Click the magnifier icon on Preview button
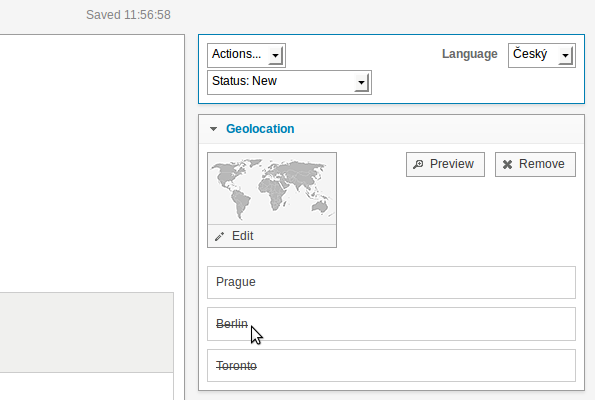Viewport: 595px width, 400px height. point(418,164)
